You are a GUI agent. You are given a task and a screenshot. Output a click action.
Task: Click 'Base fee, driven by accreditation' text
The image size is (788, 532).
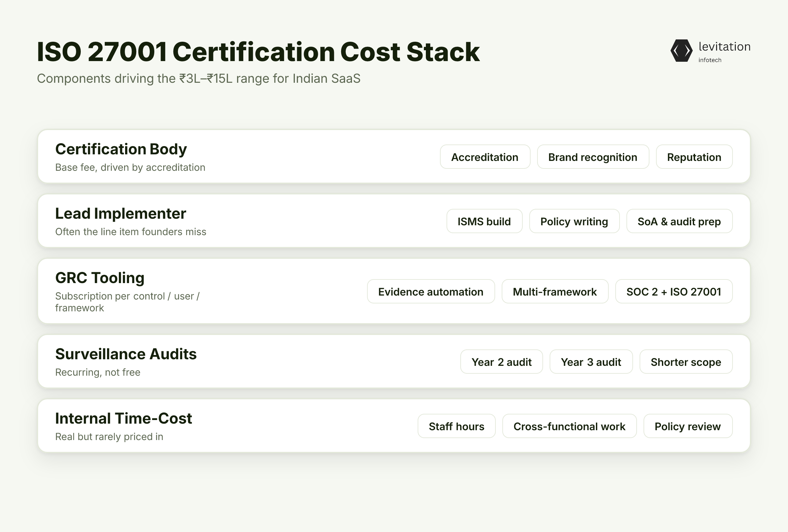tap(130, 167)
